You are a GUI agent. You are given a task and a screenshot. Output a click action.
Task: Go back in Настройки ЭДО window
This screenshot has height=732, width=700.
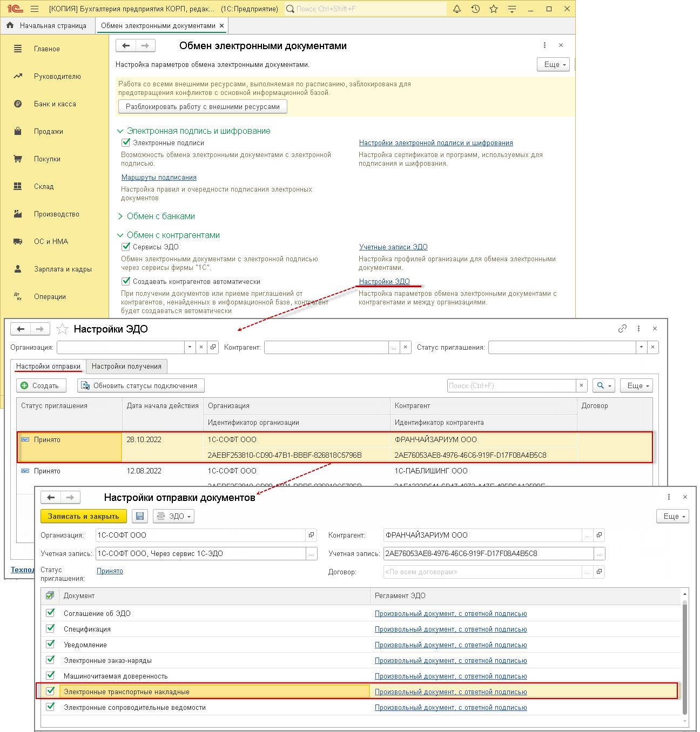tap(21, 329)
